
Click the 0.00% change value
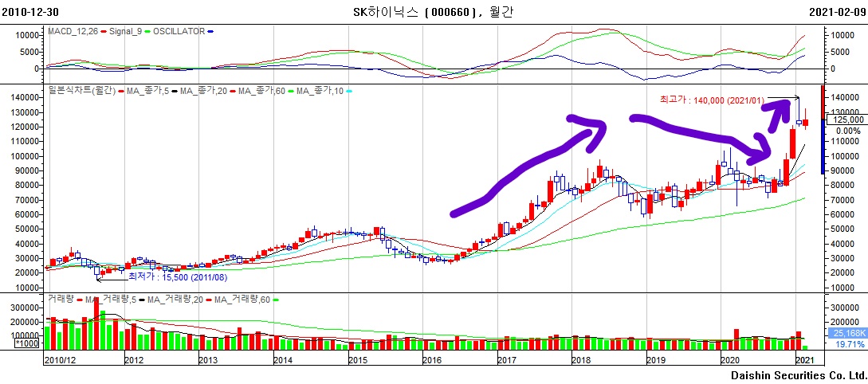848,131
